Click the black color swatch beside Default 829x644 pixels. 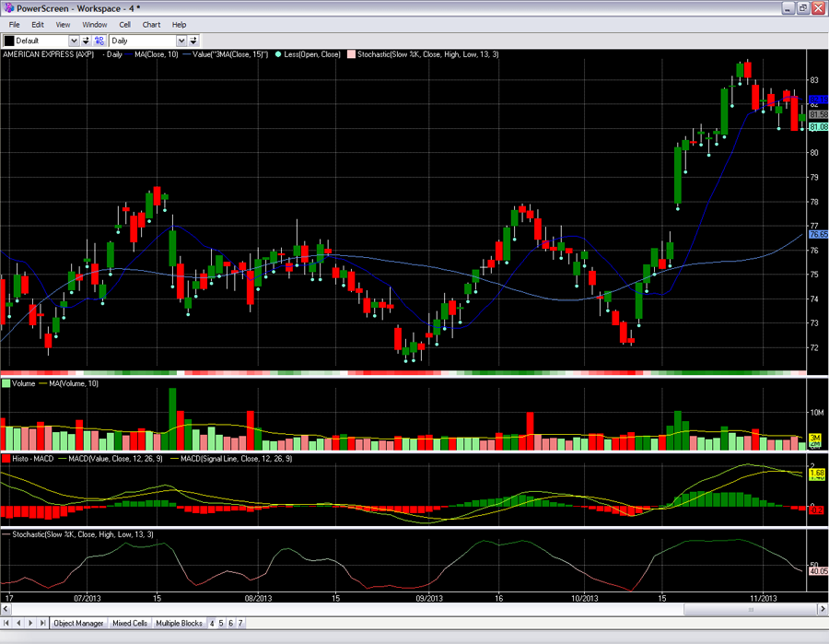(x=8, y=41)
